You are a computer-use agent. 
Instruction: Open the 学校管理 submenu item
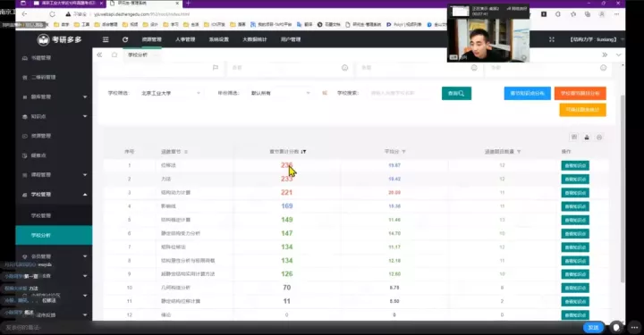point(54,215)
